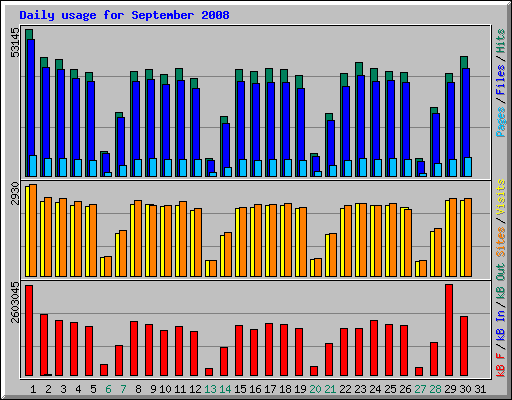The width and height of the screenshot is (512, 400).
Task: Click day 14 label on the axis
Action: point(225,389)
